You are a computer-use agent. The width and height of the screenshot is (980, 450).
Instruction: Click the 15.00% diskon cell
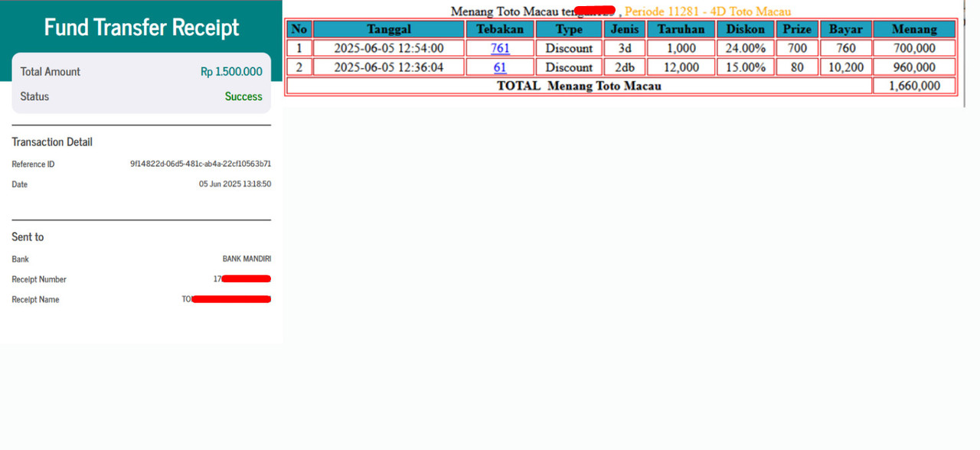(746, 67)
